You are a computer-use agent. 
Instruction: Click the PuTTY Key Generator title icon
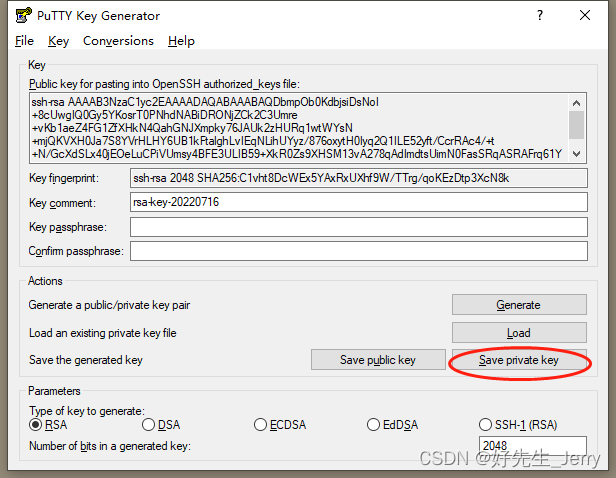click(x=24, y=15)
